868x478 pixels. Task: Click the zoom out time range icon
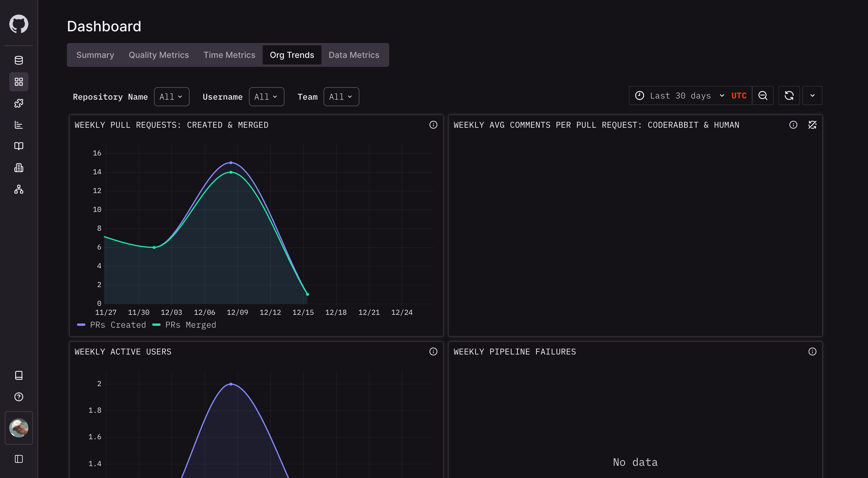click(x=763, y=96)
